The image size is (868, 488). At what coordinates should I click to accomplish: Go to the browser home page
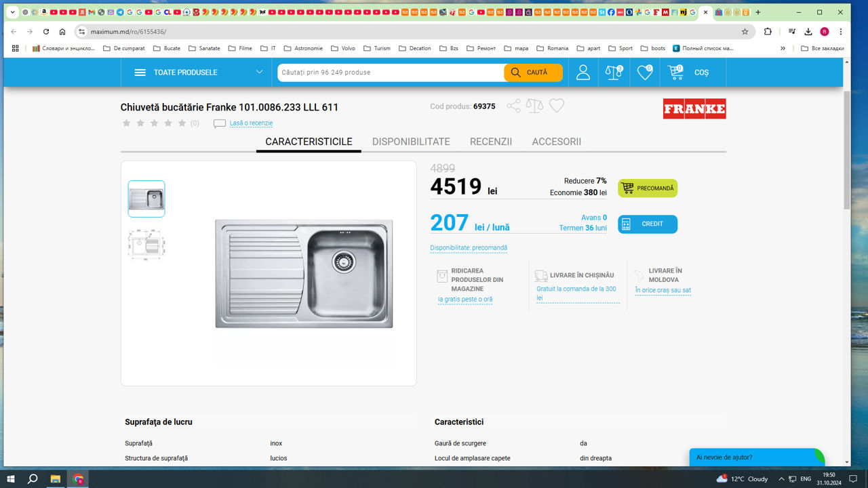[x=62, y=32]
